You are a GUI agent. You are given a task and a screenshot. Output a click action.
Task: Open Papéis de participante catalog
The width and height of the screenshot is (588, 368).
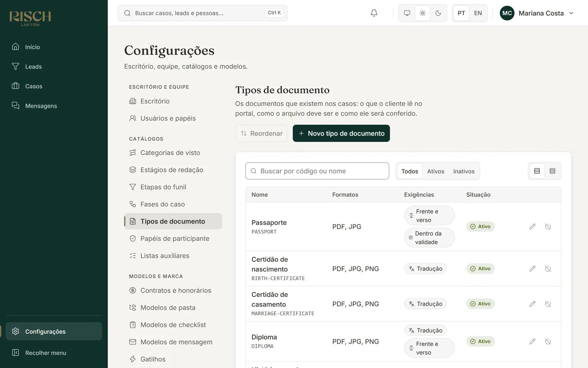click(173, 238)
